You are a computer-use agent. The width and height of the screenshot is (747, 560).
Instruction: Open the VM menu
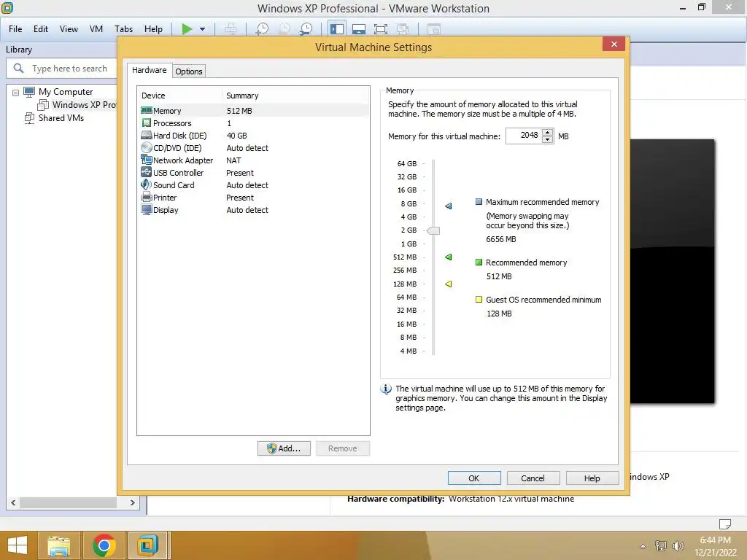point(96,29)
